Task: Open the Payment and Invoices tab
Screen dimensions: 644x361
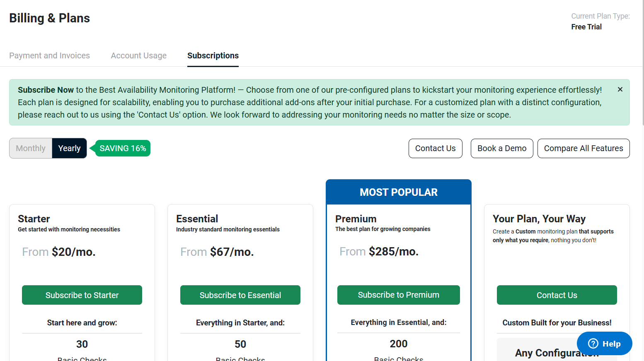Action: coord(49,55)
